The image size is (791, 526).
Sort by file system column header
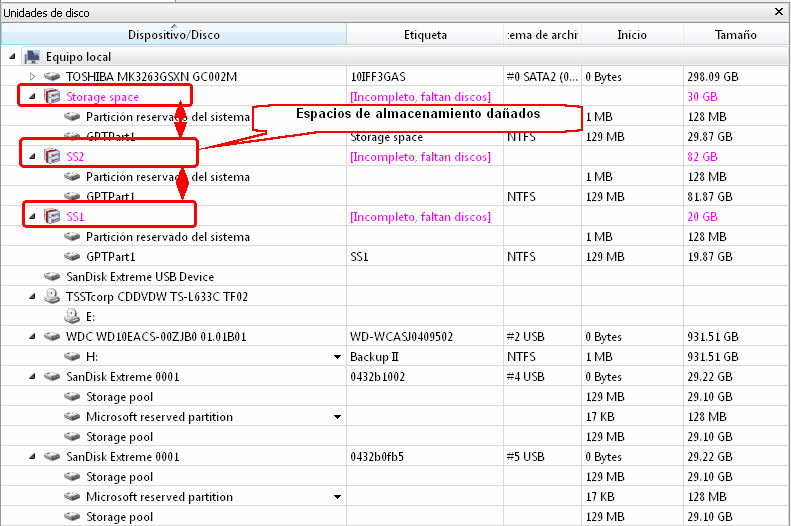click(x=542, y=35)
